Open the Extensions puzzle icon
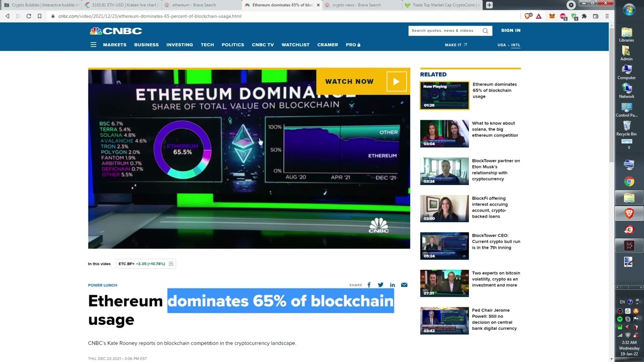The image size is (644, 362). [584, 16]
